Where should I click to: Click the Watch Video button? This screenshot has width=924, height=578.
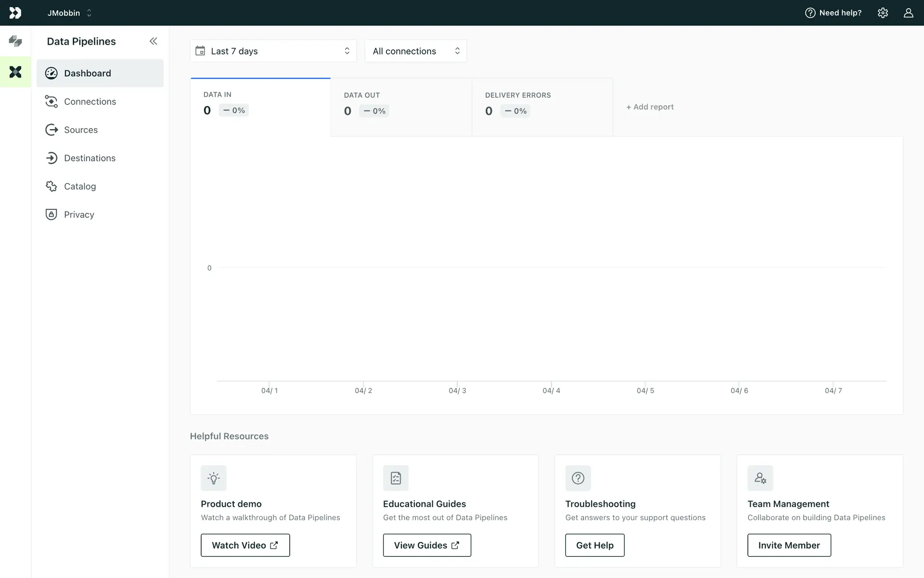click(x=245, y=545)
